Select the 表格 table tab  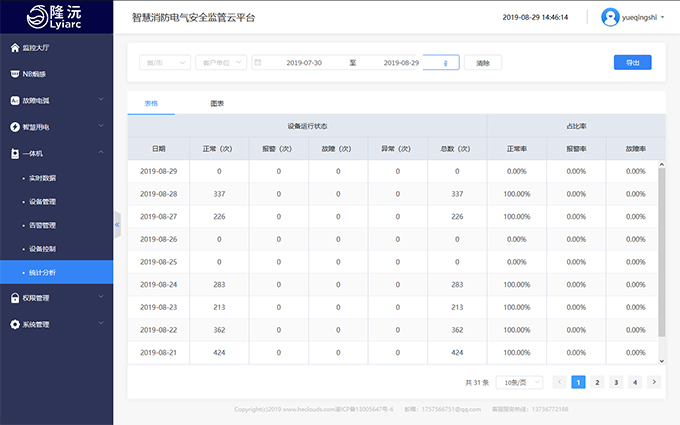coord(151,103)
